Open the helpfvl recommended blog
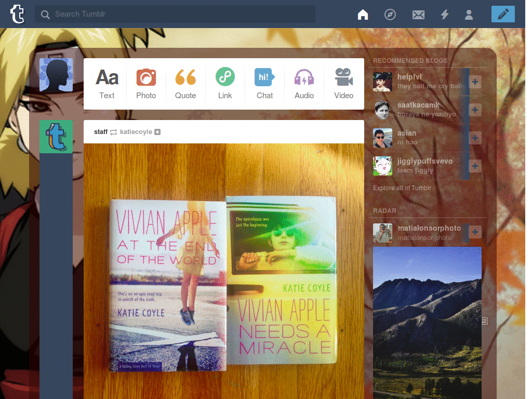532x399 pixels. pyautogui.click(x=409, y=77)
